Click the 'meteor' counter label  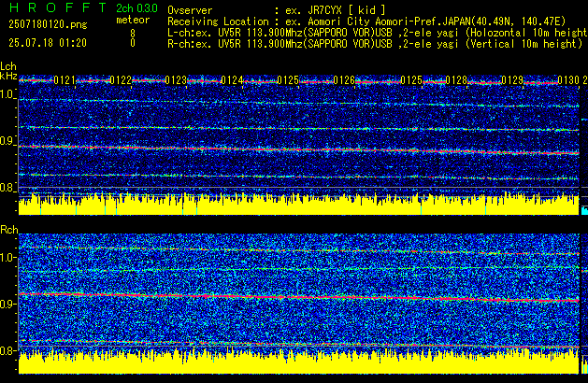(x=133, y=20)
